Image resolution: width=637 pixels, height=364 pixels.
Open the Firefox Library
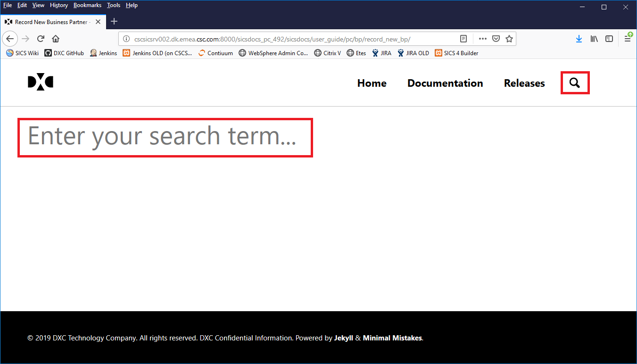tap(594, 39)
